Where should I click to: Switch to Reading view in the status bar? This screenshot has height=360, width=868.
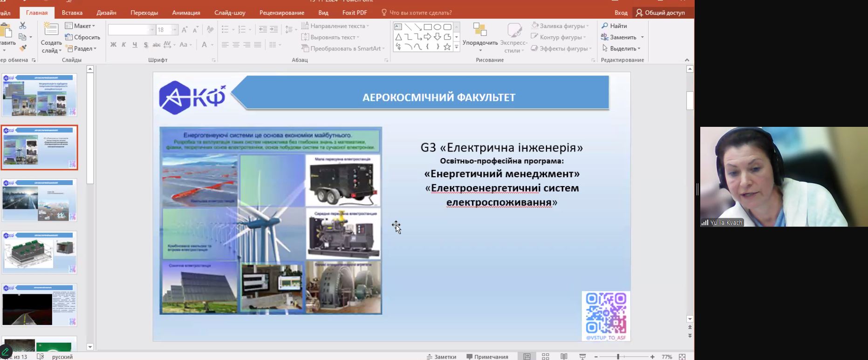coord(564,357)
